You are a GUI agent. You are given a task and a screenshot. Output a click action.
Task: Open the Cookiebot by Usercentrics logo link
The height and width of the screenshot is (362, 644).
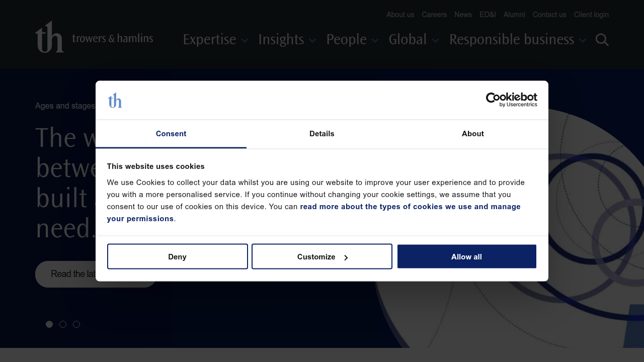tap(512, 100)
